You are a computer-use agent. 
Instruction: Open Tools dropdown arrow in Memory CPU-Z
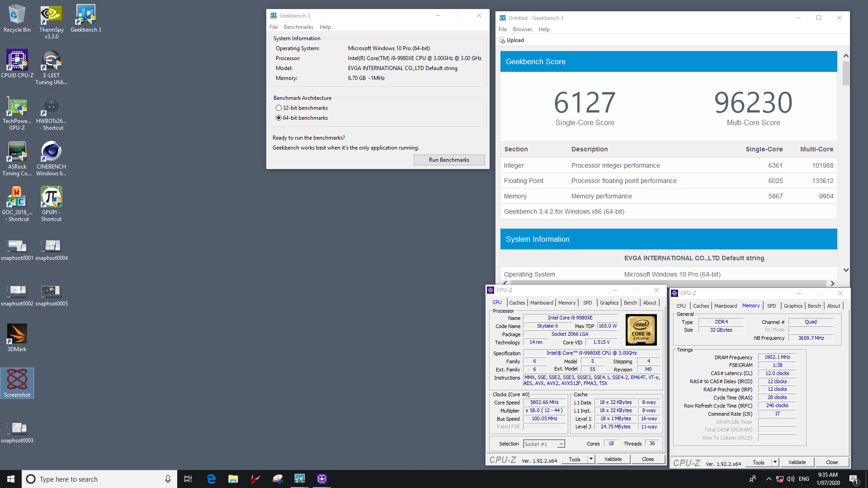coord(774,462)
